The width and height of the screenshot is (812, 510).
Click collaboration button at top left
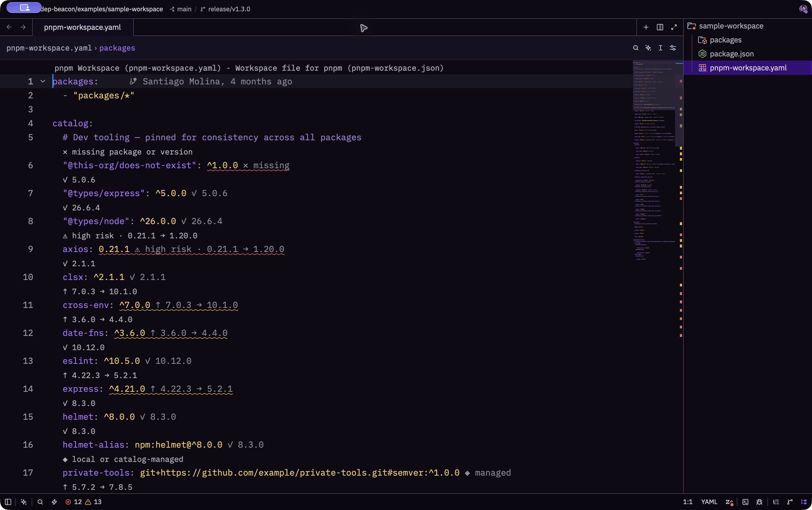point(24,8)
